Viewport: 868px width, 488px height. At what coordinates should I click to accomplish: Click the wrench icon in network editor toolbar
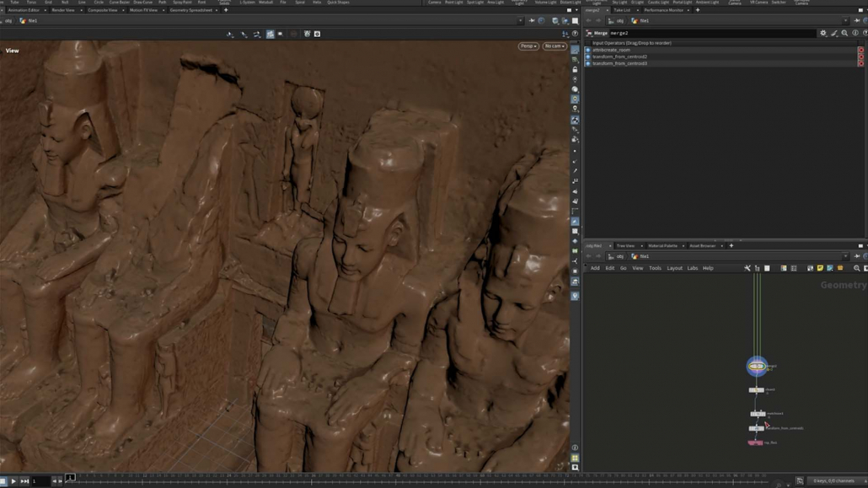(x=747, y=268)
